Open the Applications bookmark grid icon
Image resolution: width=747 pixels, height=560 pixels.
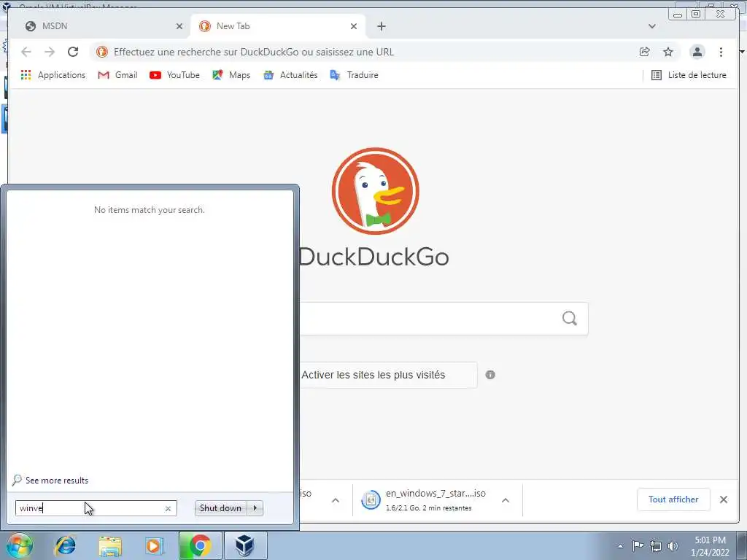(x=26, y=75)
